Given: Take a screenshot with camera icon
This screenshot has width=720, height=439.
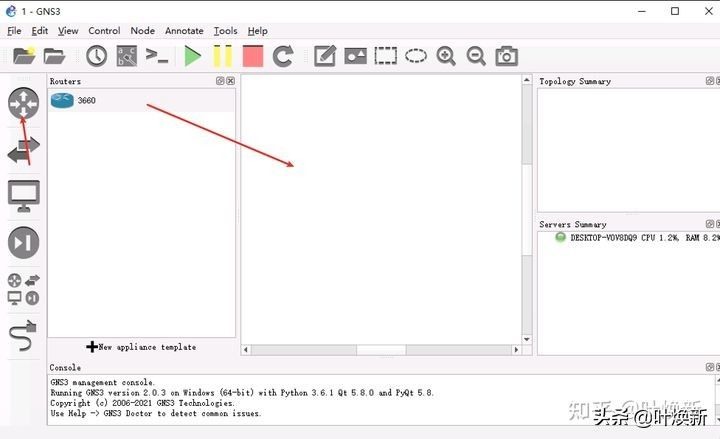Looking at the screenshot, I should (x=507, y=56).
